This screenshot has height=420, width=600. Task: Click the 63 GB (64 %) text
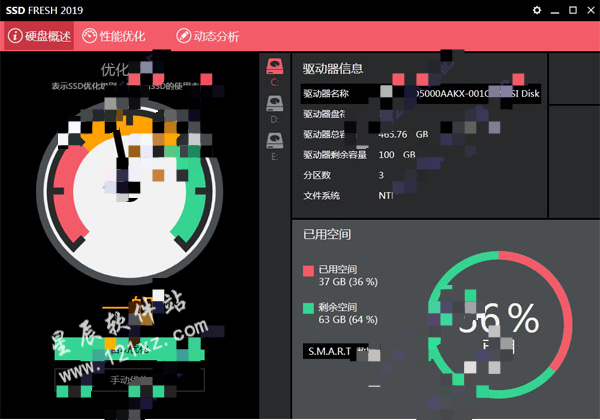click(x=348, y=319)
